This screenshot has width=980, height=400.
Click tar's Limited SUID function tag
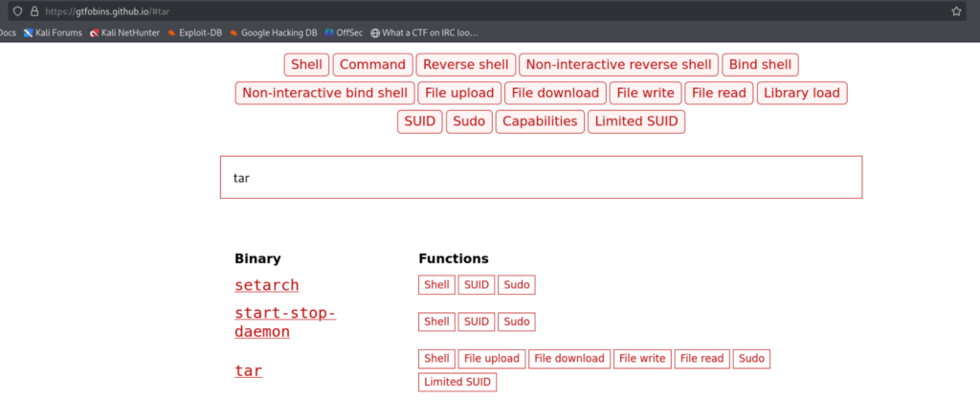coord(457,383)
